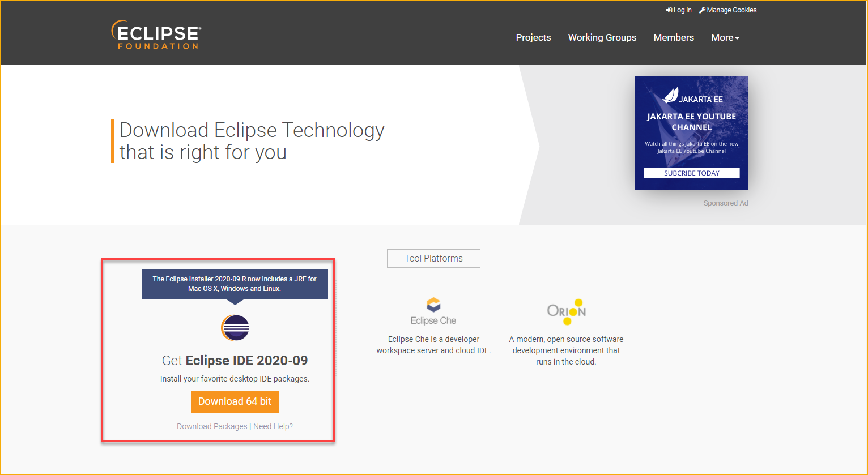Open the Log in link
The width and height of the screenshot is (868, 475).
tap(679, 10)
